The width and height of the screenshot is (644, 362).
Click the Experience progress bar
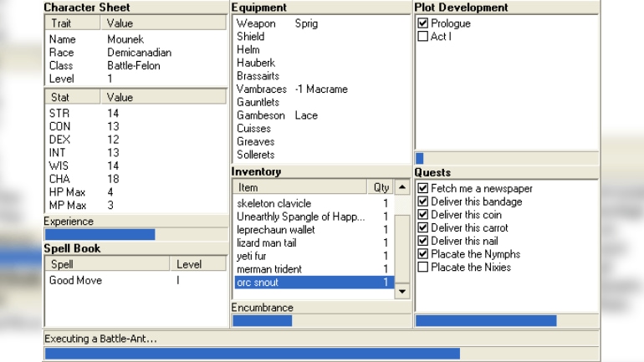(x=135, y=235)
